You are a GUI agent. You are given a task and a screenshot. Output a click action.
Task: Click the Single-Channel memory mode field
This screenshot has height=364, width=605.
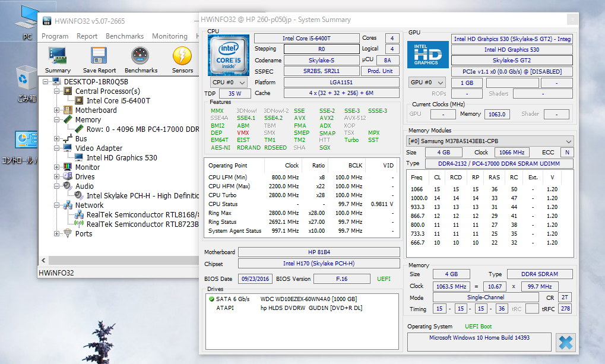click(486, 297)
